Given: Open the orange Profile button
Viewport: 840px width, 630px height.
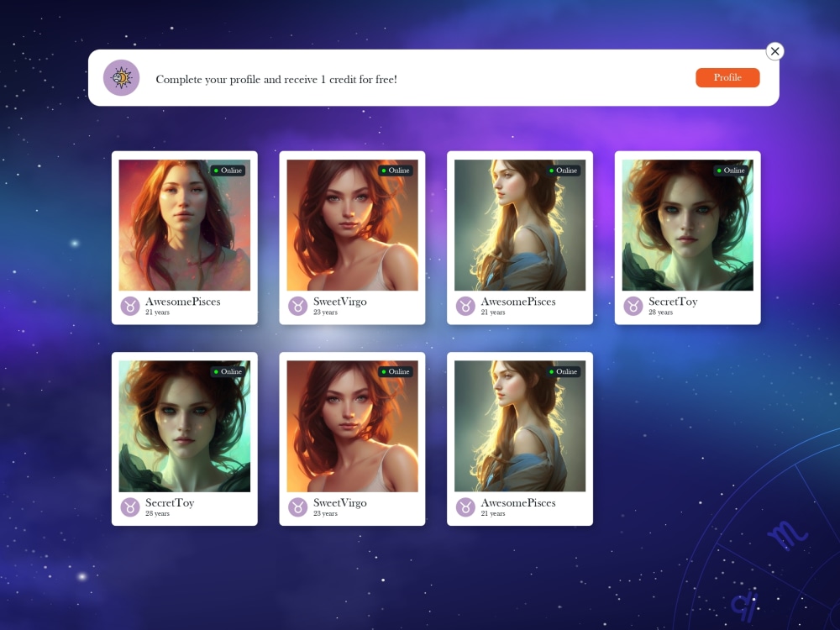Looking at the screenshot, I should tap(727, 77).
